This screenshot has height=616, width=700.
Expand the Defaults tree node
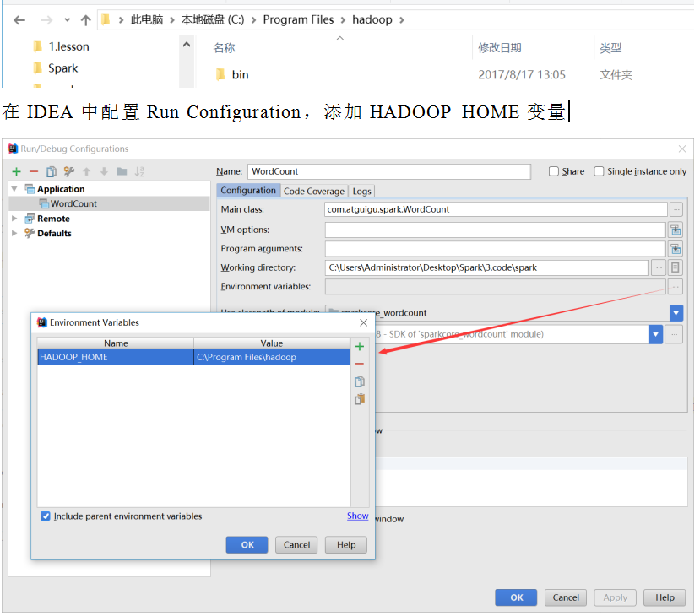[x=14, y=233]
